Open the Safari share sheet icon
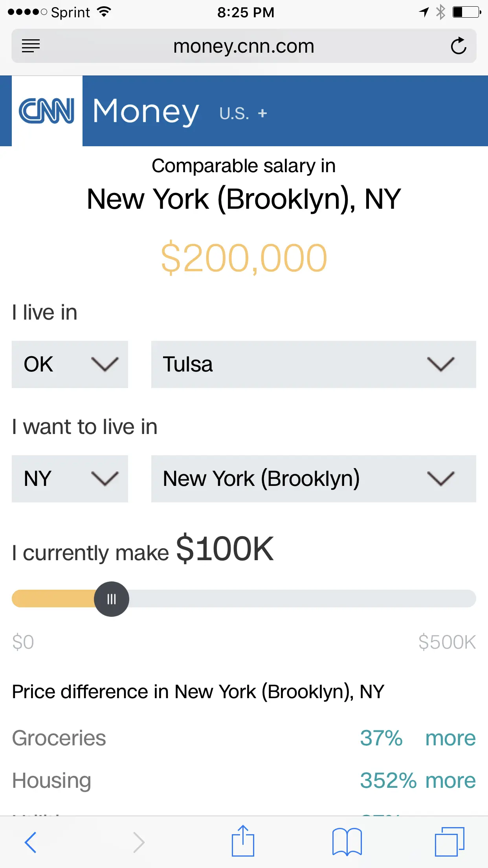 (243, 841)
